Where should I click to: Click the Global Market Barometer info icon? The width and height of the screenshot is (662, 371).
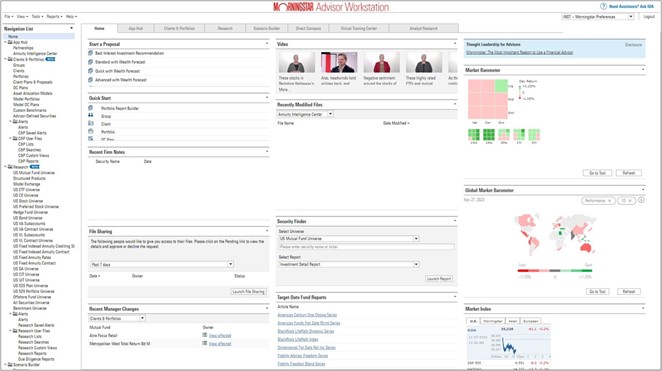[x=641, y=200]
